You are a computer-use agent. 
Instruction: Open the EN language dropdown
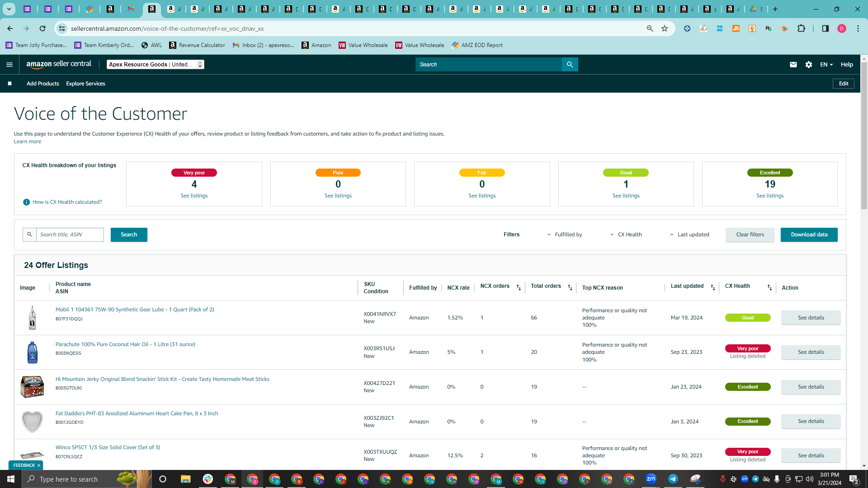pyautogui.click(x=826, y=65)
